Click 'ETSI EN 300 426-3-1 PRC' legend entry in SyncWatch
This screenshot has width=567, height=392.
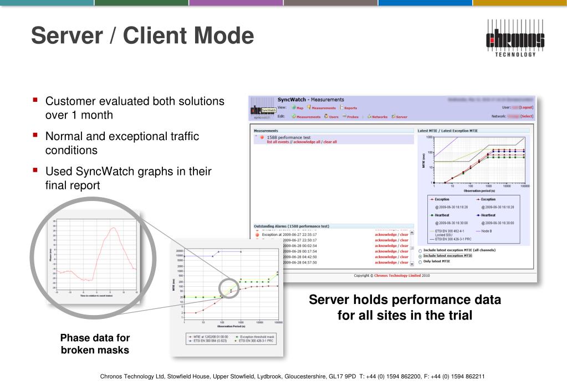click(x=450, y=239)
